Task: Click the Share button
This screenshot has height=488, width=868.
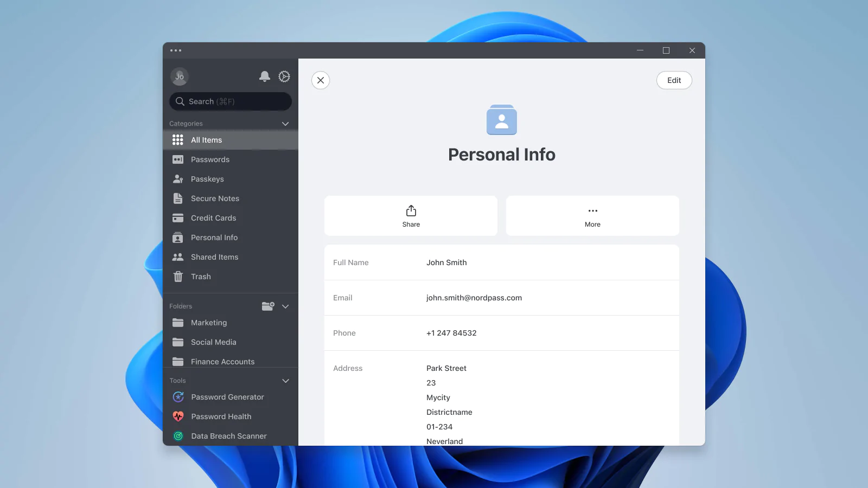Action: click(x=411, y=216)
